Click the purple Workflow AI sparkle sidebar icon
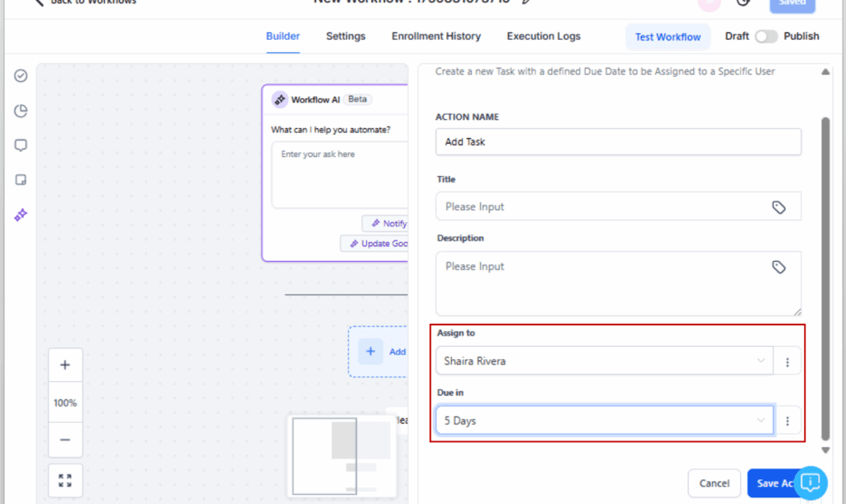 pyautogui.click(x=21, y=215)
